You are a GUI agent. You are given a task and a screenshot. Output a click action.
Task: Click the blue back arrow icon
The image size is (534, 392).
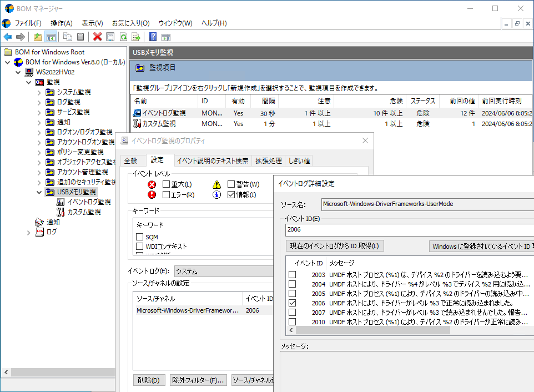(8, 37)
